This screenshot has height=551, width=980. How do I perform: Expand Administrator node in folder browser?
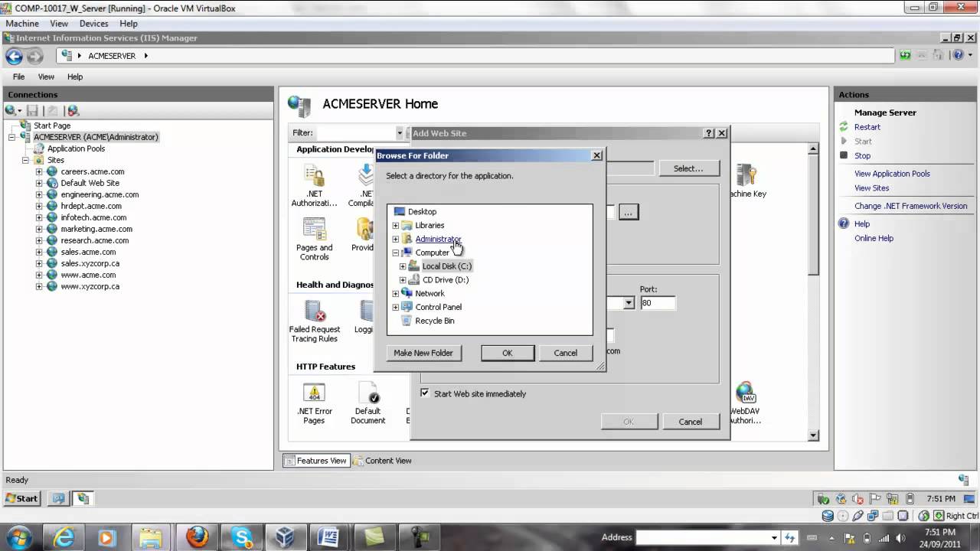396,239
